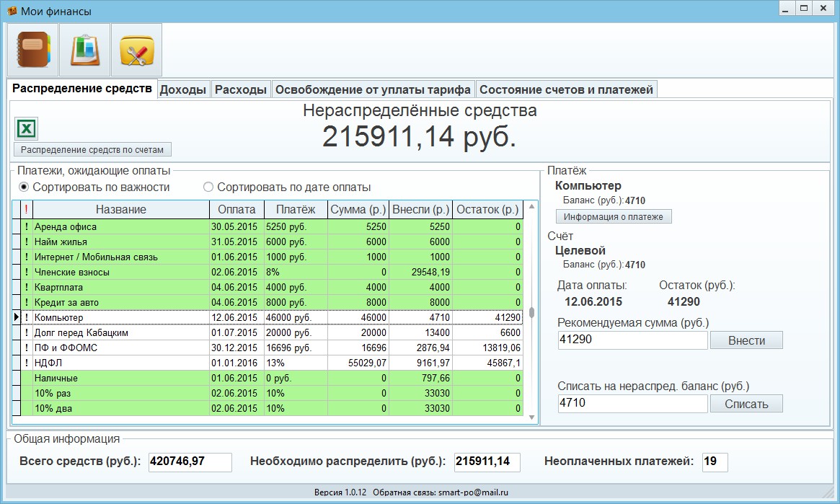Switch to the 'Доходы' tab
This screenshot has width=840, height=504.
[183, 89]
